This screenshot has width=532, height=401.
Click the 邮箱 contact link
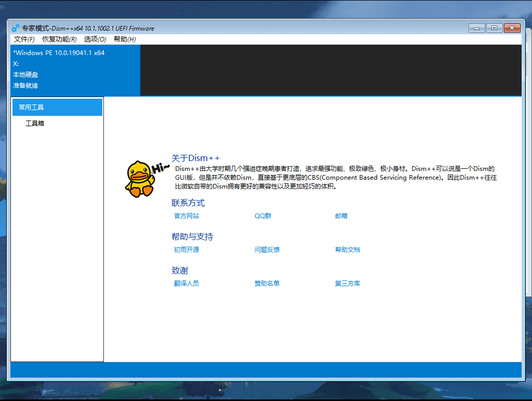click(341, 216)
